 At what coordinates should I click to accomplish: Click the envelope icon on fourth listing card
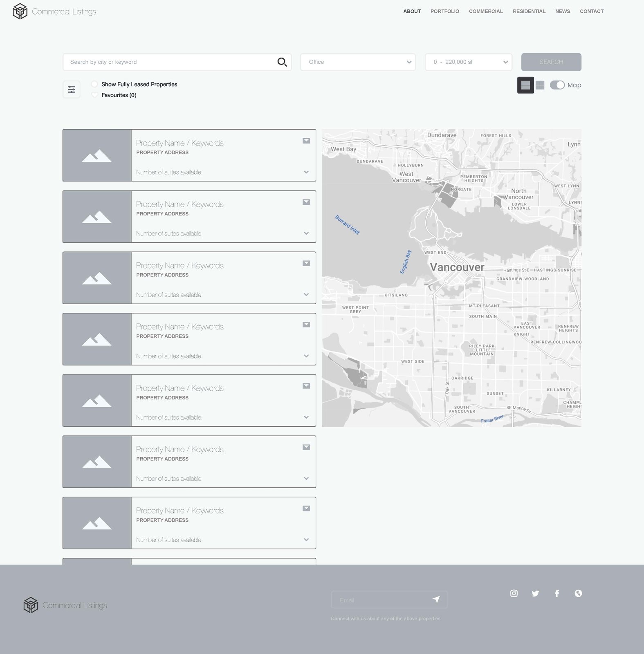click(306, 325)
